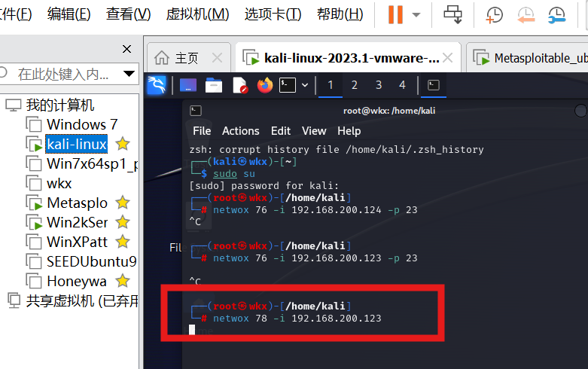Viewport: 588px width, 369px height.
Task: Expand the library search filter dropdown
Action: click(x=129, y=74)
